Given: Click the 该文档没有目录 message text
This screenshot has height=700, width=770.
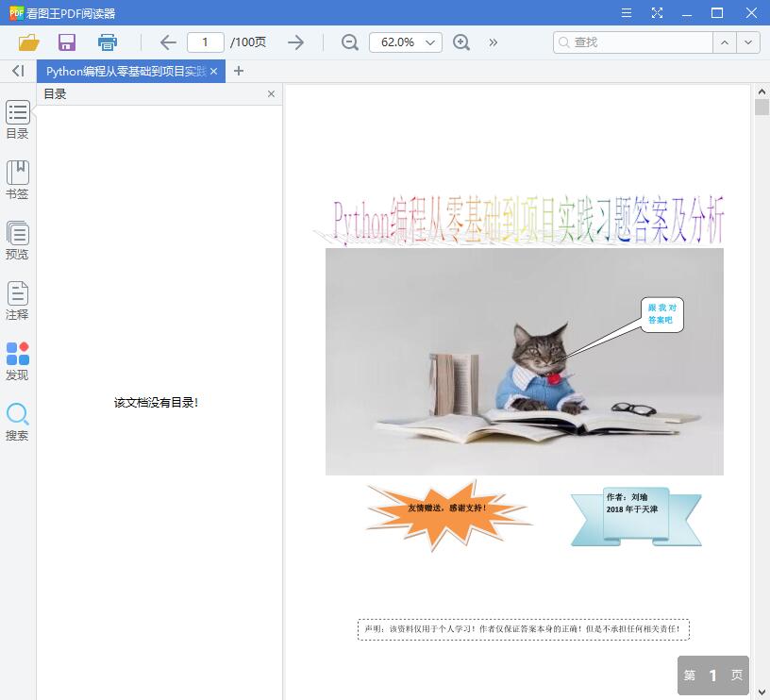Looking at the screenshot, I should click(156, 403).
